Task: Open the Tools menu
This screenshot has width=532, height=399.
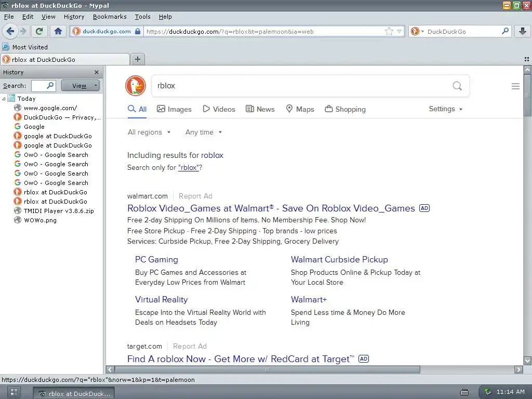Action: [142, 17]
